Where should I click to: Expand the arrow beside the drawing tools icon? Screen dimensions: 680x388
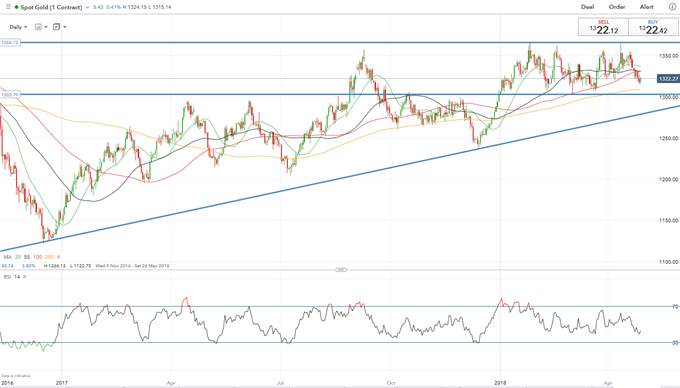pyautogui.click(x=65, y=27)
